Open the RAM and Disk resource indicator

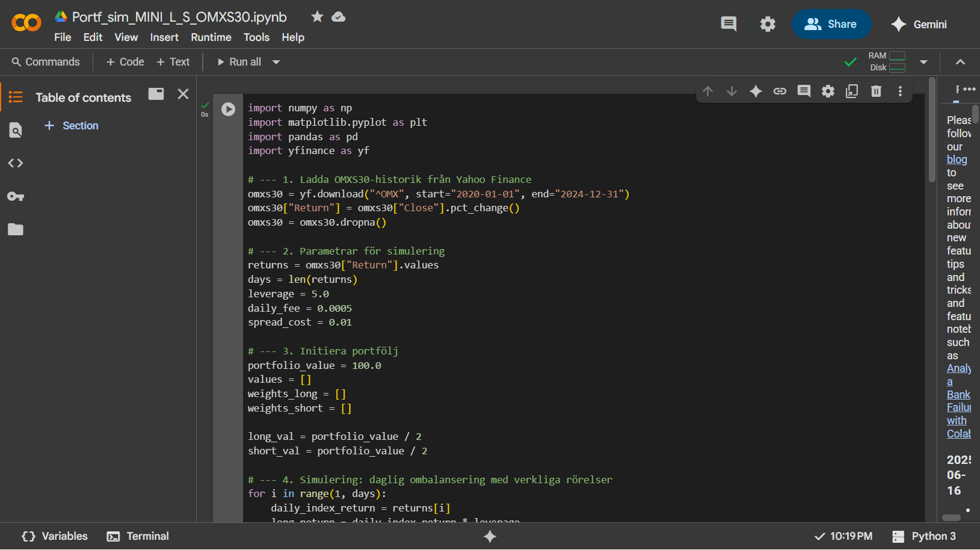887,61
